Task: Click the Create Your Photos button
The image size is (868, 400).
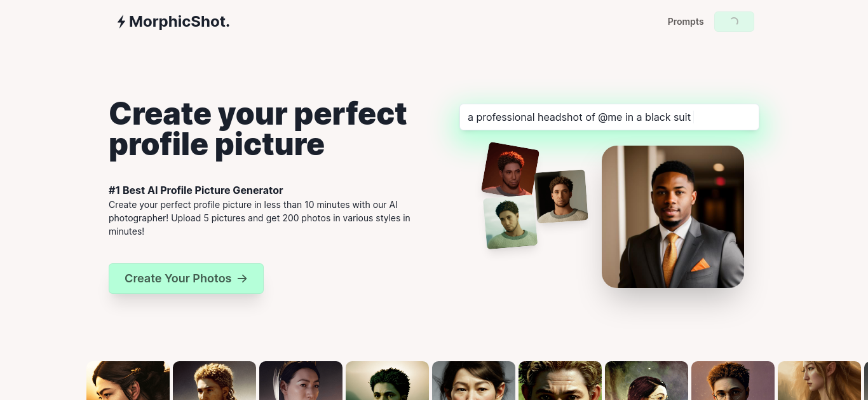Action: pos(186,279)
